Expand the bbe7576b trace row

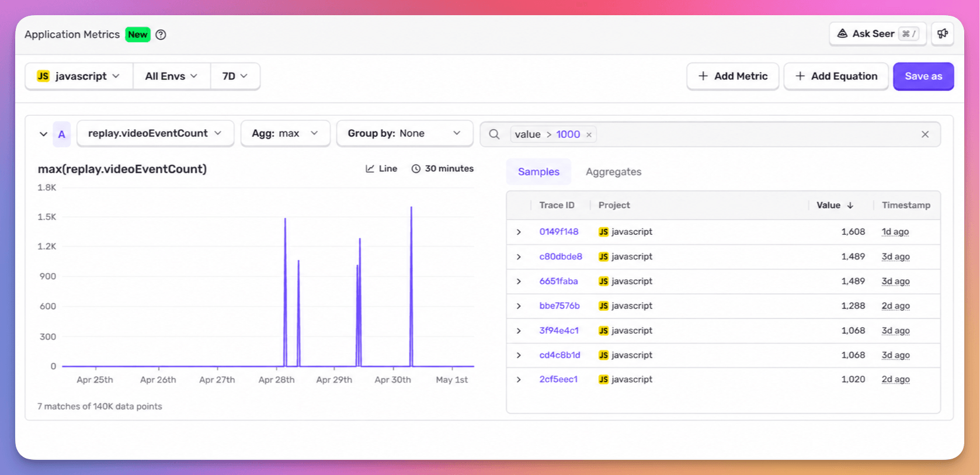point(519,306)
